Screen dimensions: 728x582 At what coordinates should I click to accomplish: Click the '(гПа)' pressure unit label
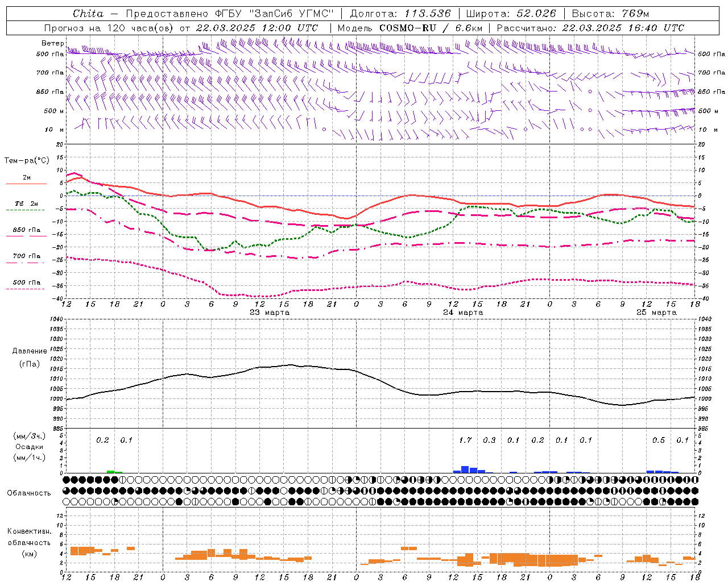click(30, 364)
